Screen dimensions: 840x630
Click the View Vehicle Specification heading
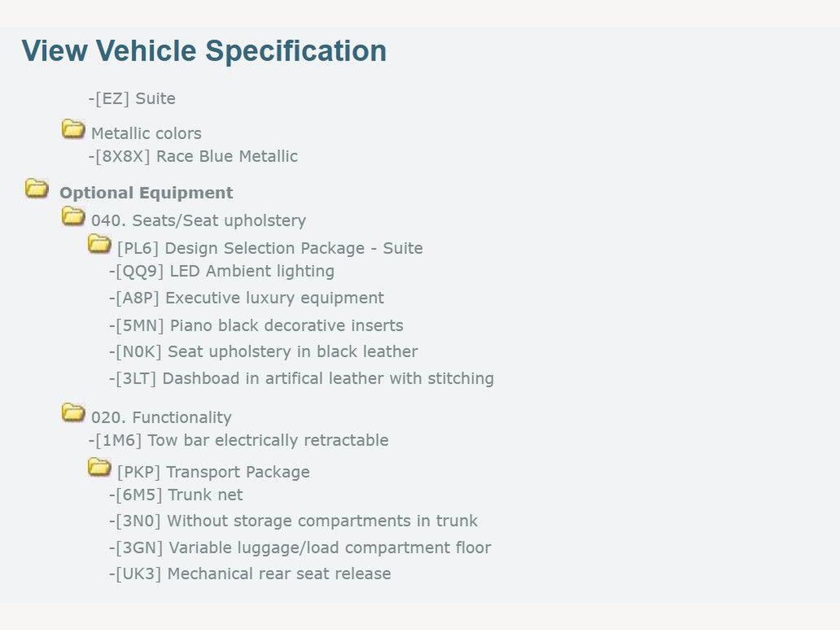[x=204, y=51]
